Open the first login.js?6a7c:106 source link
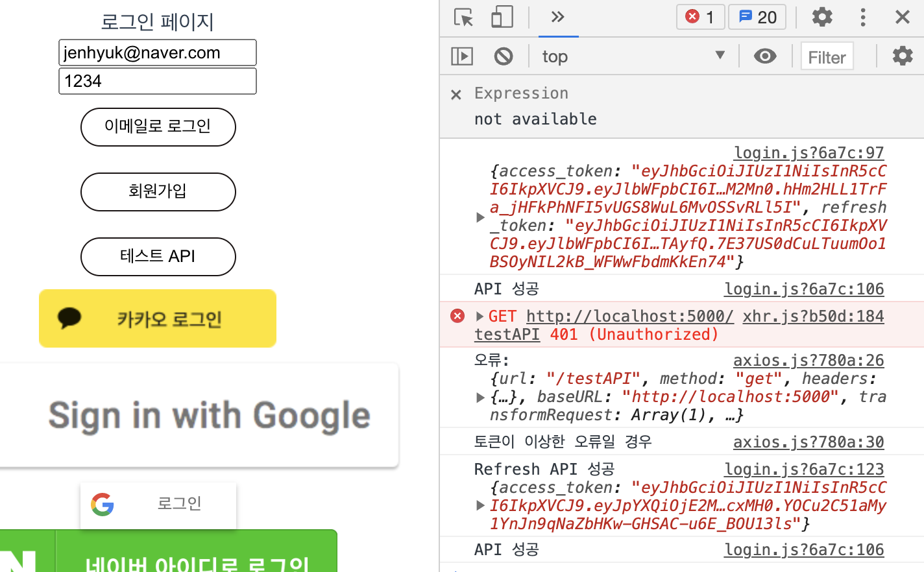Screen dimensions: 924x572 point(804,289)
